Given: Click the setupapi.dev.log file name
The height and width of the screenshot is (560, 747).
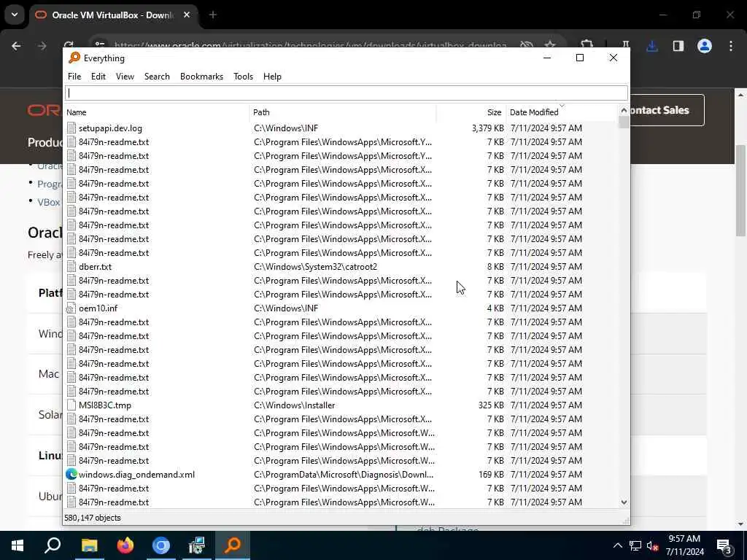Looking at the screenshot, I should pos(111,128).
